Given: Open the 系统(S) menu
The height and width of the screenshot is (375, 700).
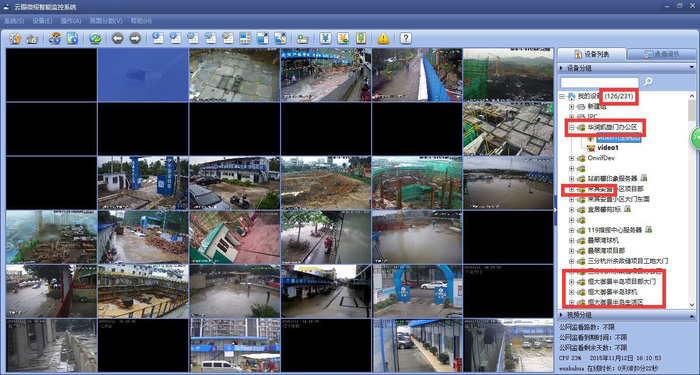Looking at the screenshot, I should pos(14,21).
